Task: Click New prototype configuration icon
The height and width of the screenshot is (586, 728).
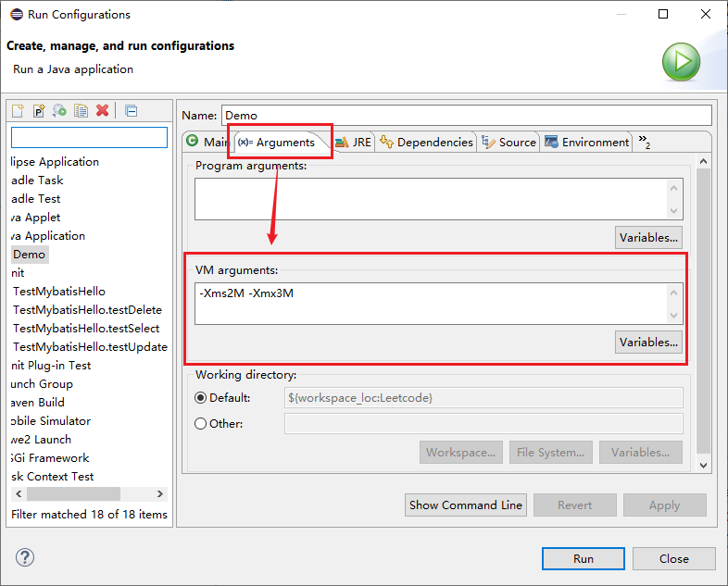Action: tap(39, 111)
